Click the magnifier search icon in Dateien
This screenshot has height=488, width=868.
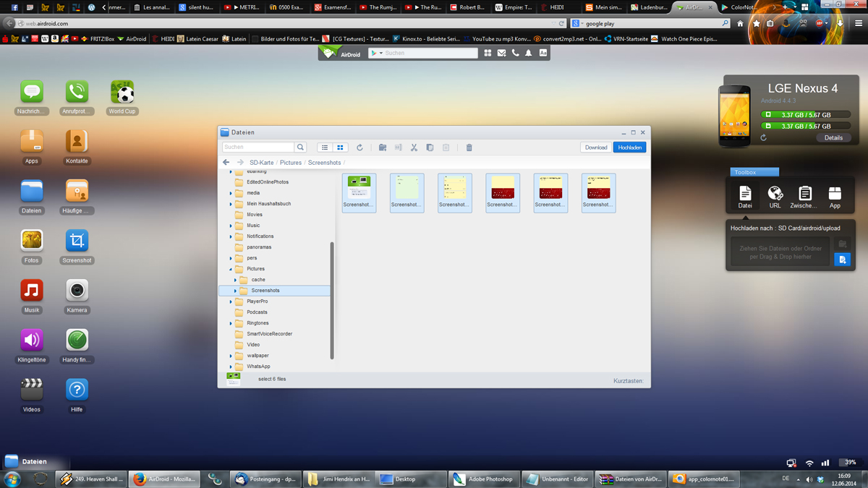(301, 147)
